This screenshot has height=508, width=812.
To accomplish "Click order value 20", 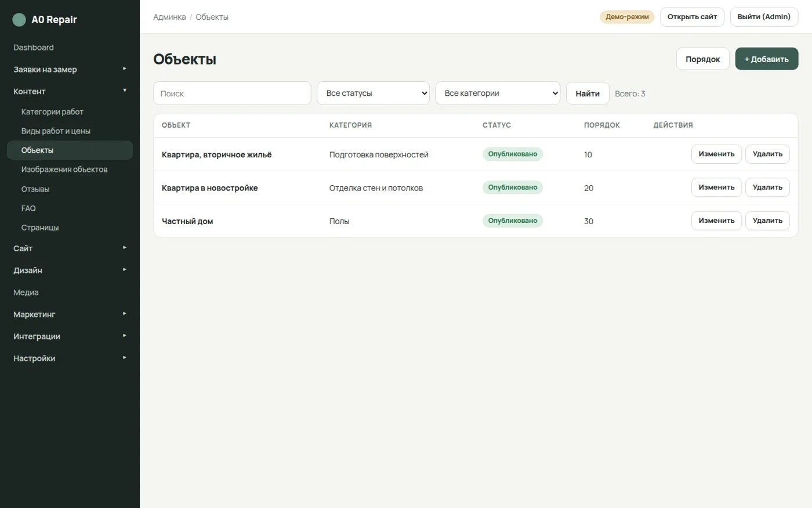I will (589, 188).
